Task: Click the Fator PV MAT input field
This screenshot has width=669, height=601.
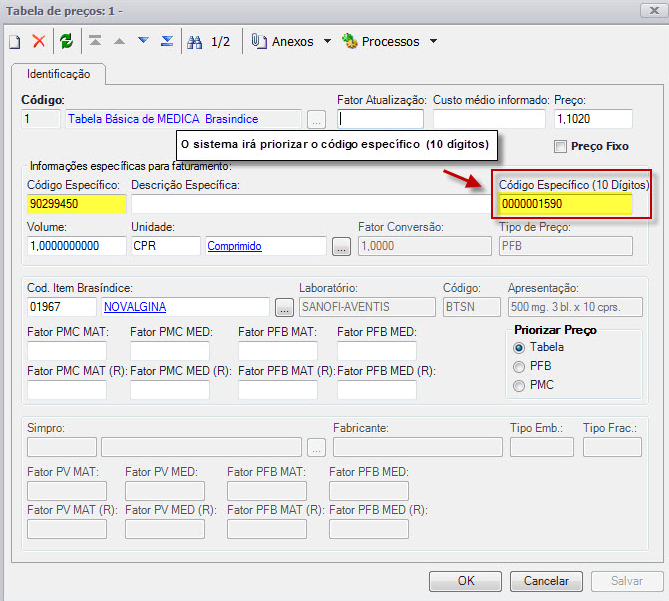Action: point(67,491)
